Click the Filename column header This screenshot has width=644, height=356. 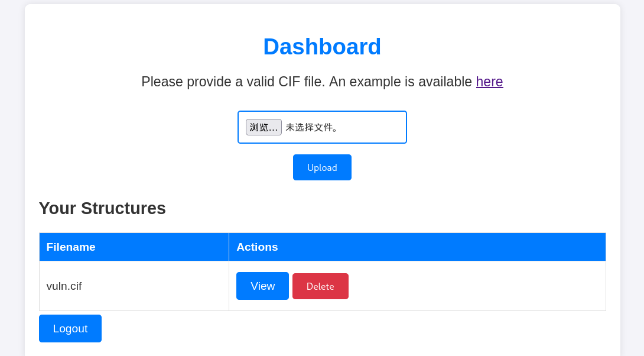tap(71, 247)
